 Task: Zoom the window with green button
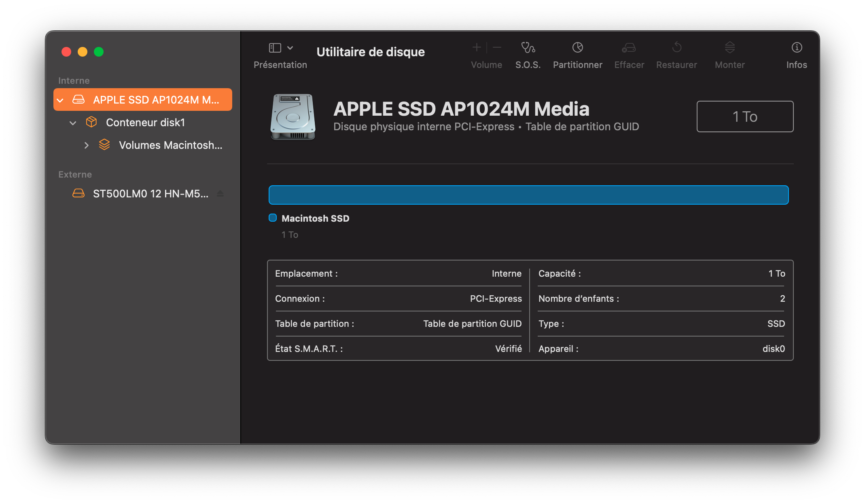(x=99, y=52)
